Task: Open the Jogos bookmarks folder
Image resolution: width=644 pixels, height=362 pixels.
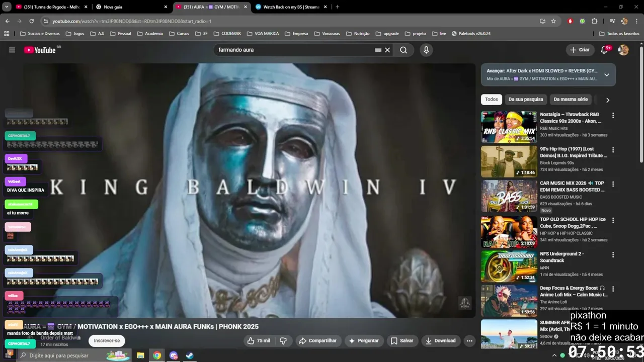Action: click(x=74, y=34)
